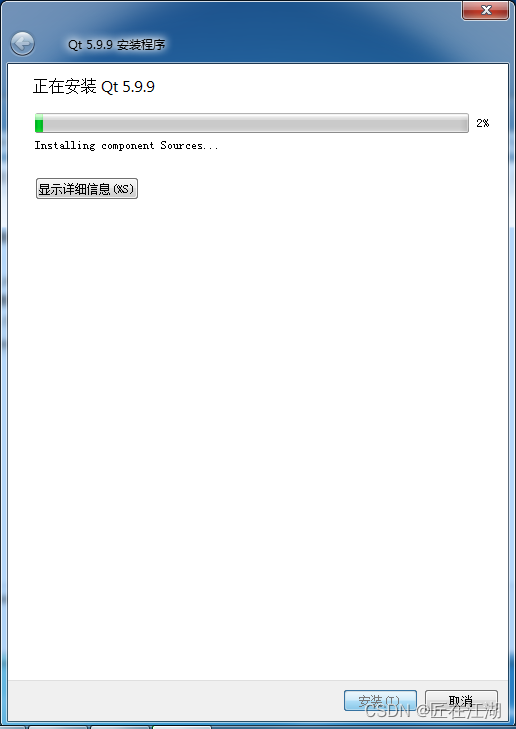This screenshot has height=729, width=516.
Task: Click the Qt 5.9.9 安装程序 window title
Action: 117,45
